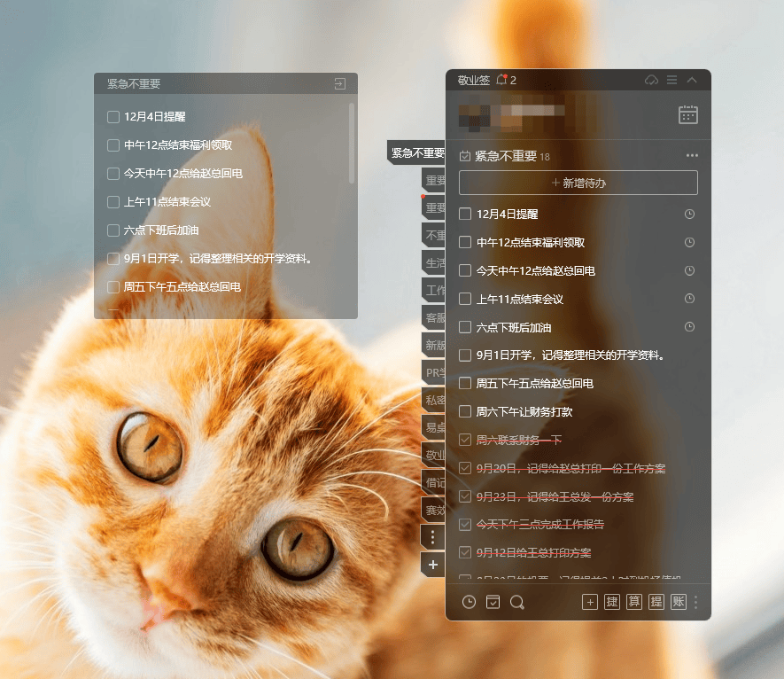Image resolution: width=784 pixels, height=679 pixels.
Task: Open the three-dot options for 紧急不重要
Action: coord(692,156)
